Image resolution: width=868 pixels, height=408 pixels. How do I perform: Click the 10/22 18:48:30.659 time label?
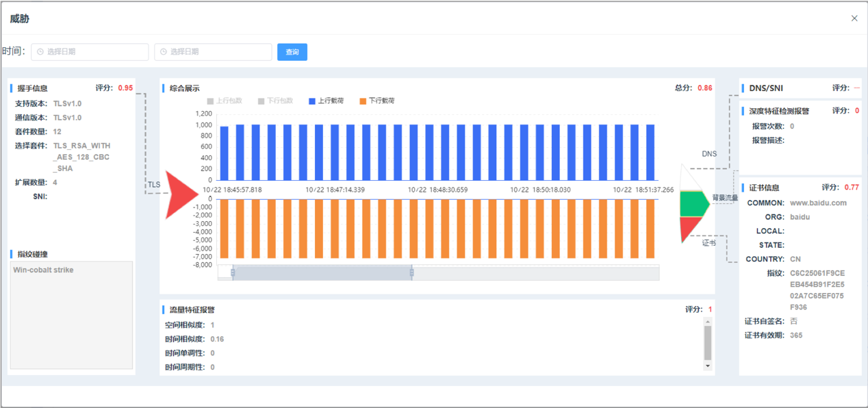437,190
